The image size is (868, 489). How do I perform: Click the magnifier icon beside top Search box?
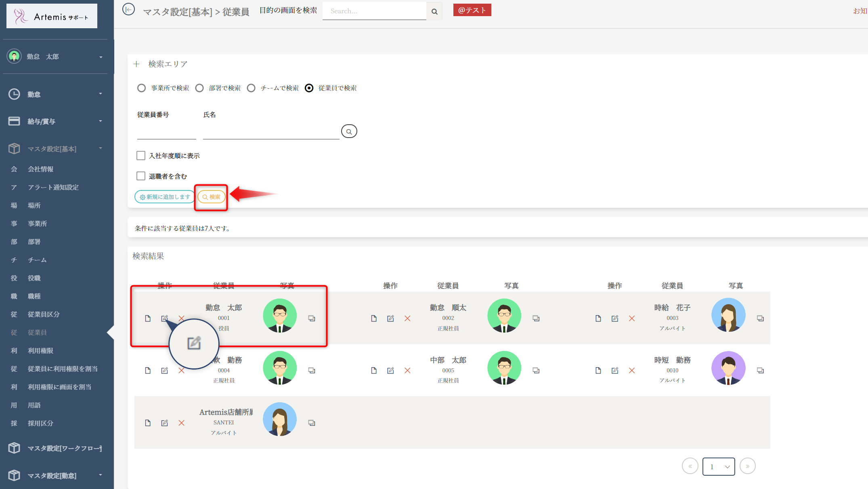pyautogui.click(x=434, y=11)
